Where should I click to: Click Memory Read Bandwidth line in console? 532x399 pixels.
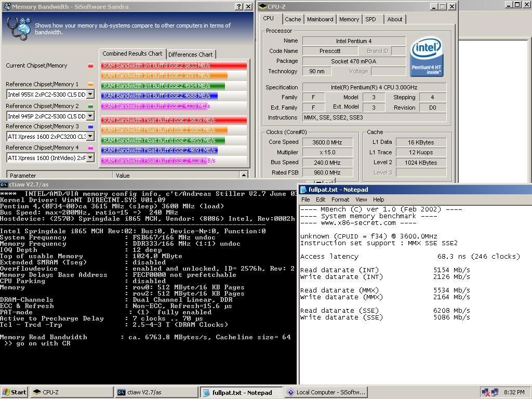(x=145, y=337)
